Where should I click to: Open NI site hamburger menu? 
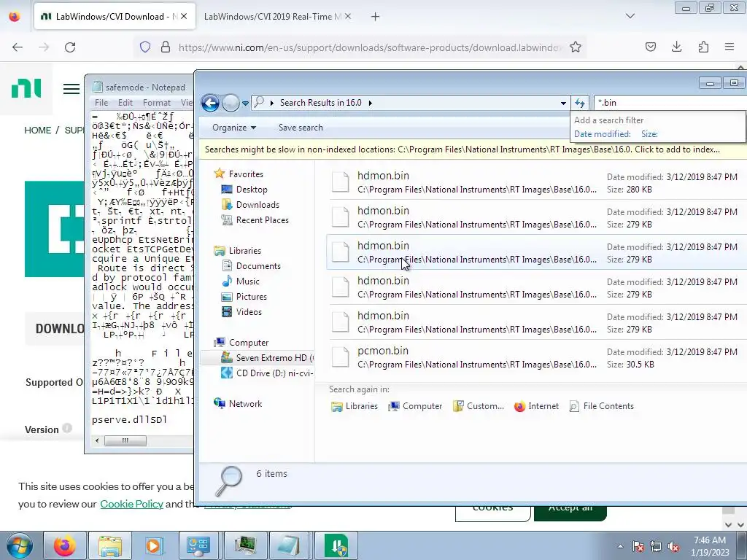click(x=71, y=89)
